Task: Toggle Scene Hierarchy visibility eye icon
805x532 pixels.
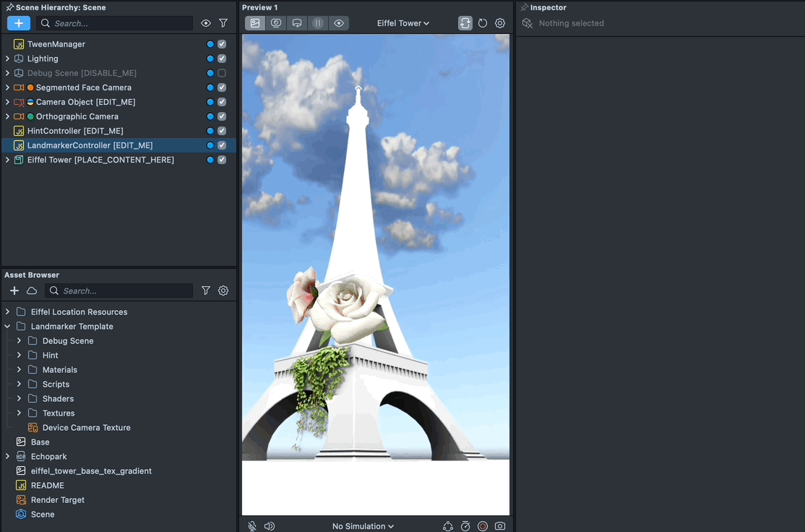Action: (206, 23)
